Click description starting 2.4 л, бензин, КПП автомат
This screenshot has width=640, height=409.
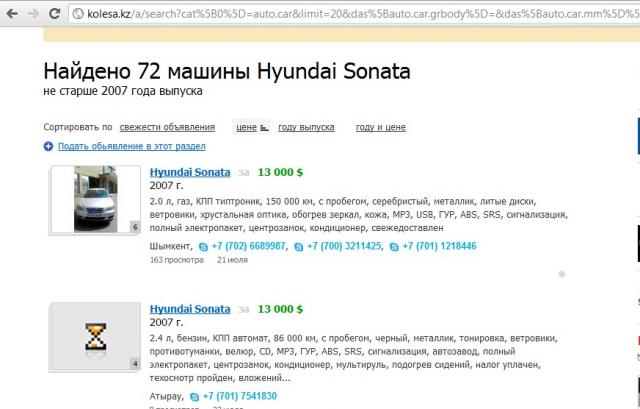pos(353,358)
